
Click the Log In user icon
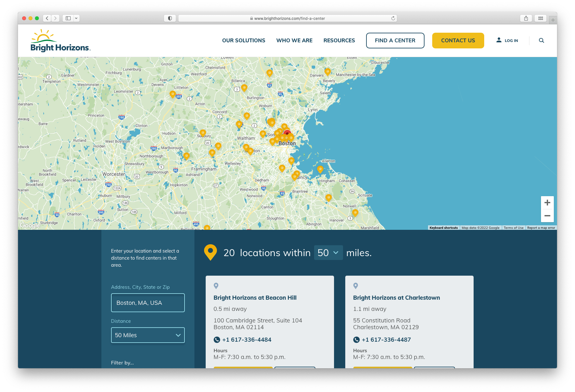[499, 40]
